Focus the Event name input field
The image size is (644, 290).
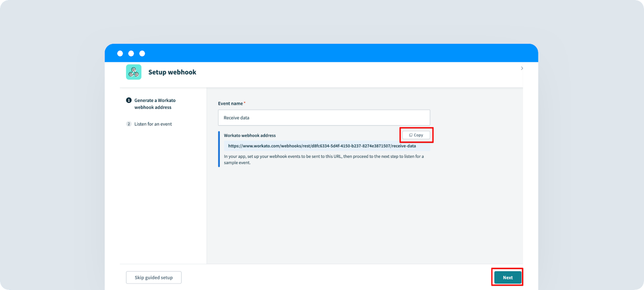[324, 118]
